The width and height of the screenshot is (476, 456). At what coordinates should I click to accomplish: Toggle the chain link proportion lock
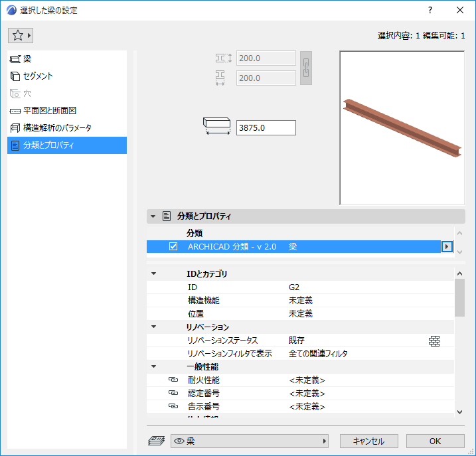coord(306,68)
